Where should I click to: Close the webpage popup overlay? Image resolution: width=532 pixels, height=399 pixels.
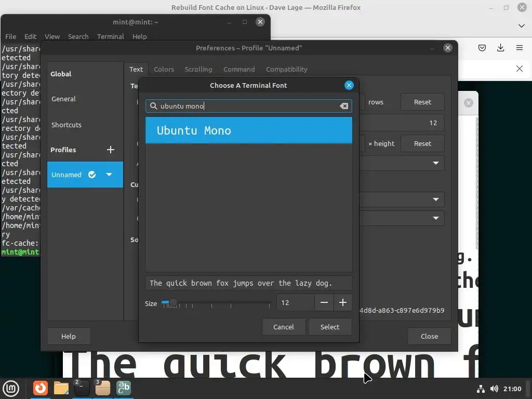point(469,103)
